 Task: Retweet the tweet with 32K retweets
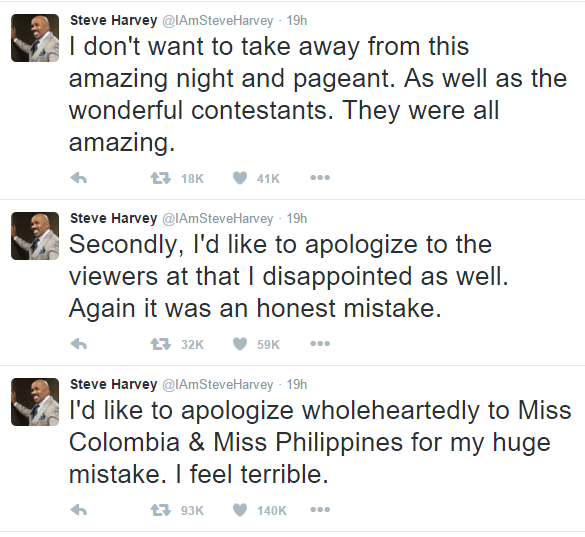click(161, 344)
